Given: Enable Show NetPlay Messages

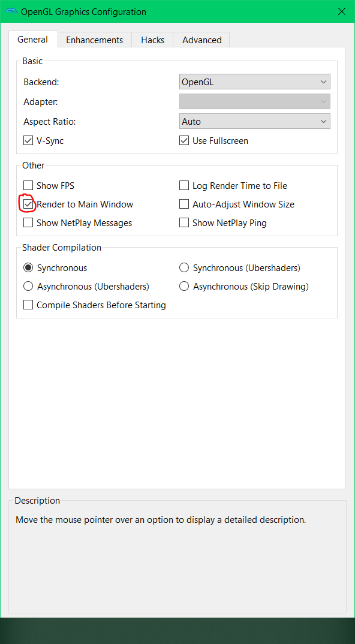Looking at the screenshot, I should point(28,222).
